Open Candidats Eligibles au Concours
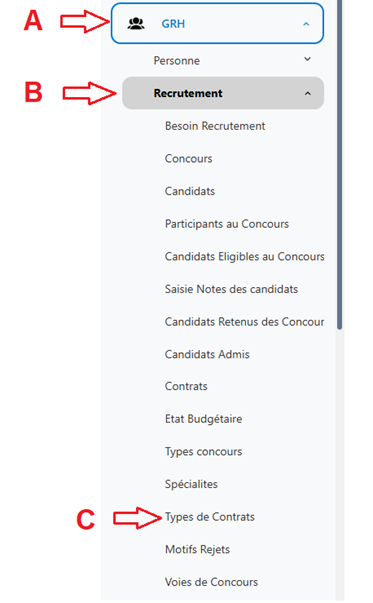This screenshot has width=373, height=603. (x=245, y=257)
